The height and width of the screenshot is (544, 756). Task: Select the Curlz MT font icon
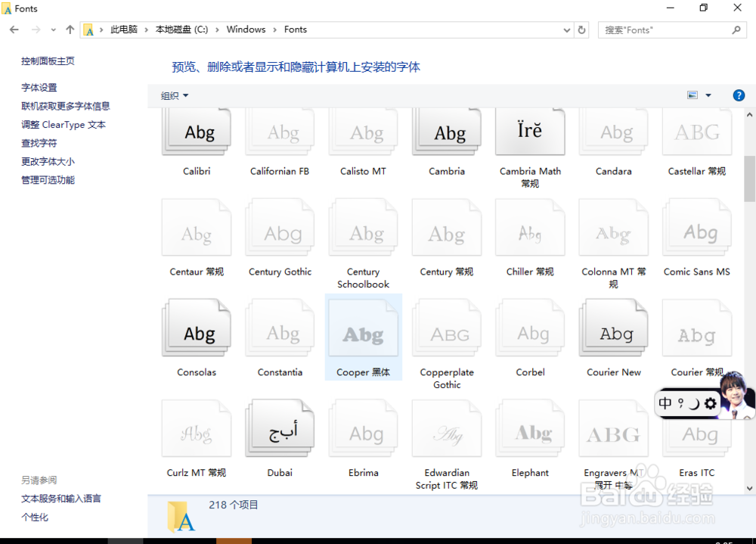pyautogui.click(x=197, y=428)
